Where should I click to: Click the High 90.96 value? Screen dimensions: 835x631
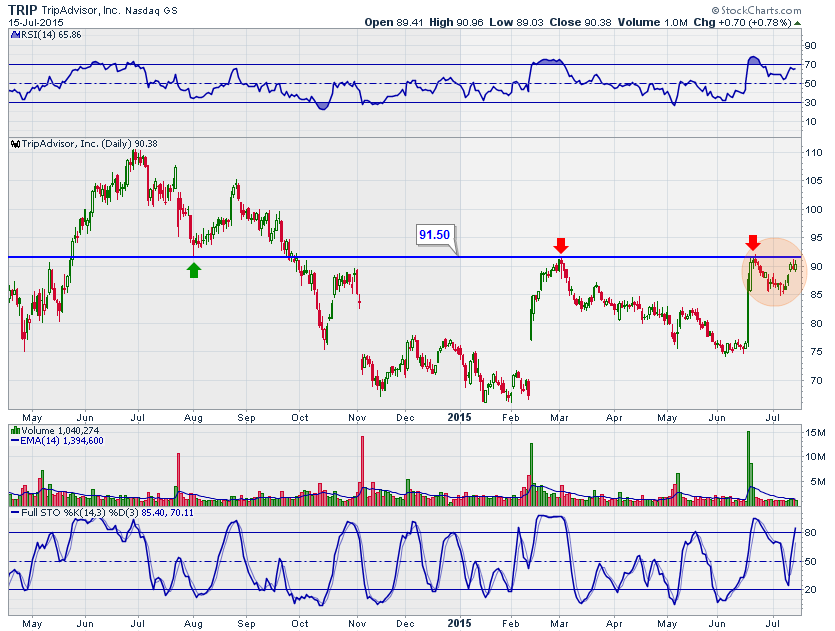(x=456, y=22)
